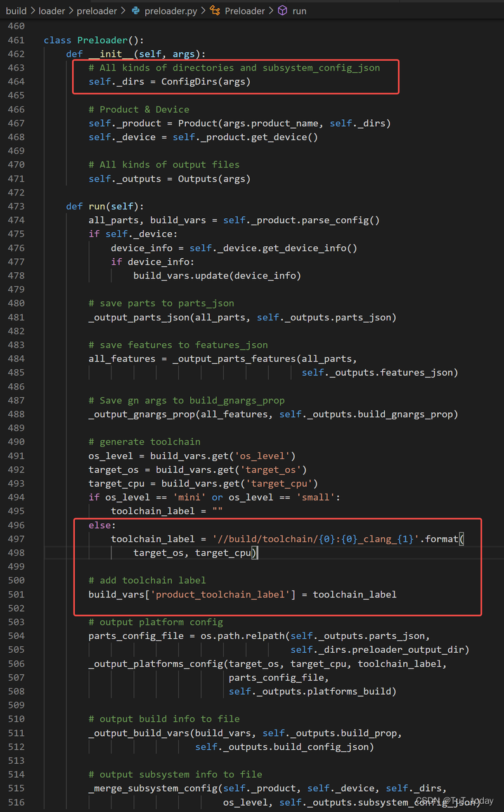Click 'def run(self):' definition
This screenshot has height=812, width=504.
point(105,206)
